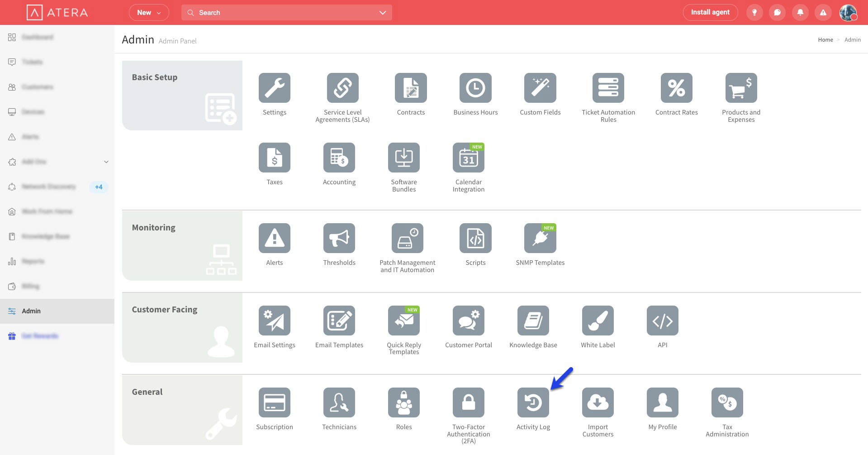Open Email Templates icon
The height and width of the screenshot is (455, 868).
[x=339, y=321]
